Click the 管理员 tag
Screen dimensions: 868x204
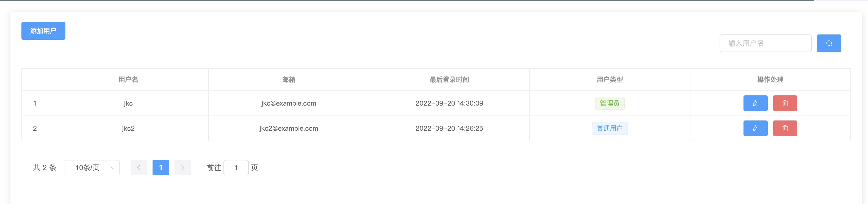610,103
